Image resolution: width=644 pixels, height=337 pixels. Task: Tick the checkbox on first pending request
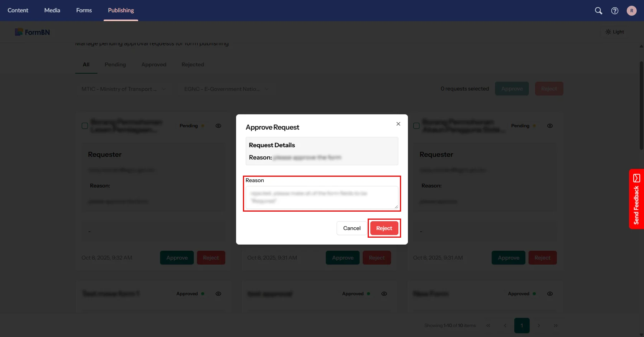tap(85, 126)
